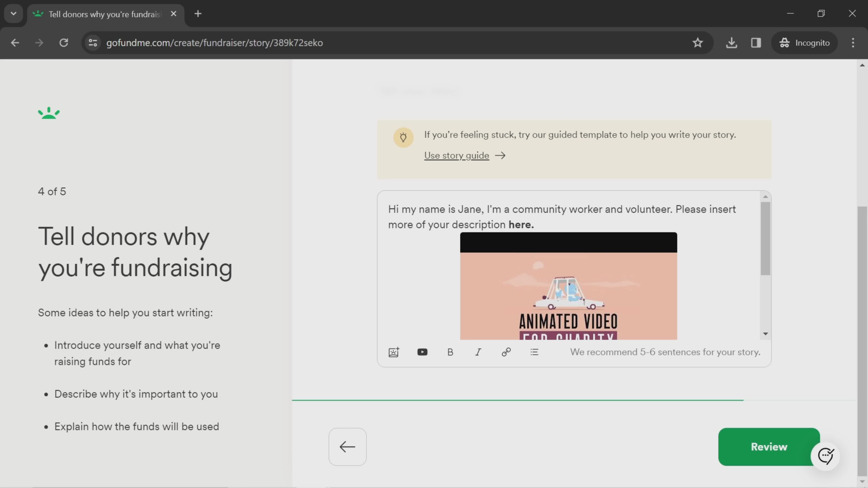868x488 pixels.
Task: Click the address bar URL
Action: click(x=215, y=43)
